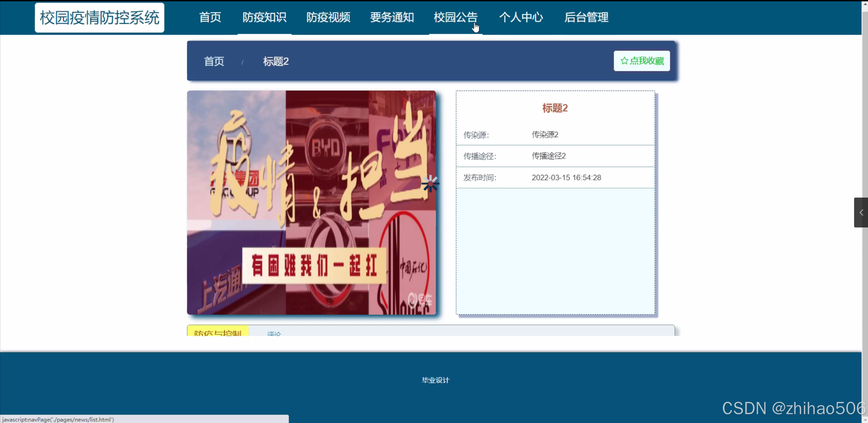Click the 首页 breadcrumb link
The width and height of the screenshot is (868, 423).
[214, 61]
